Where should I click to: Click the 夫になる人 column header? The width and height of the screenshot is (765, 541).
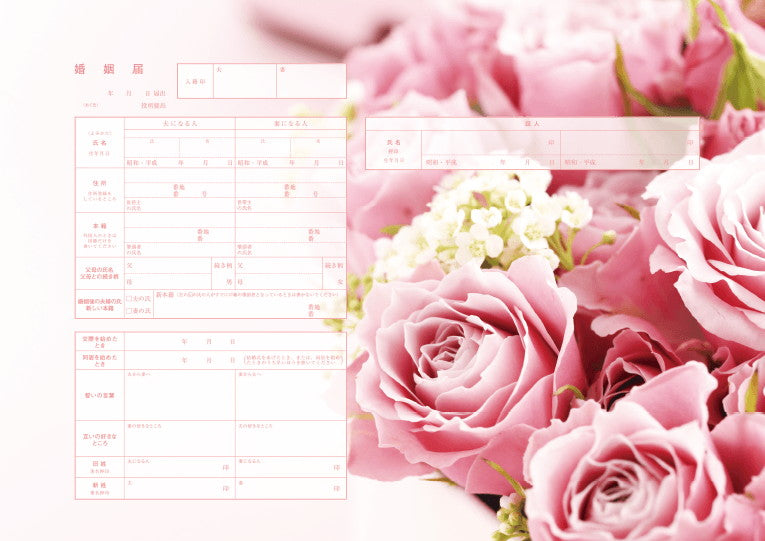pos(180,122)
